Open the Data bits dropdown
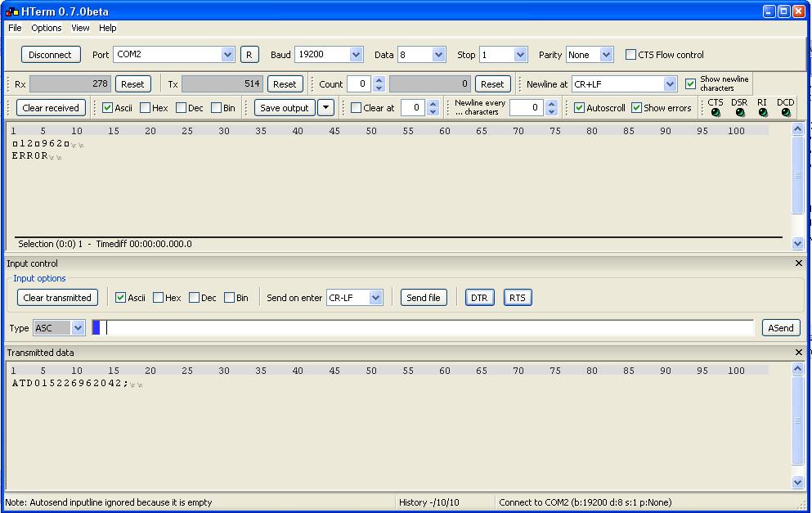The height and width of the screenshot is (513, 812). coord(438,54)
